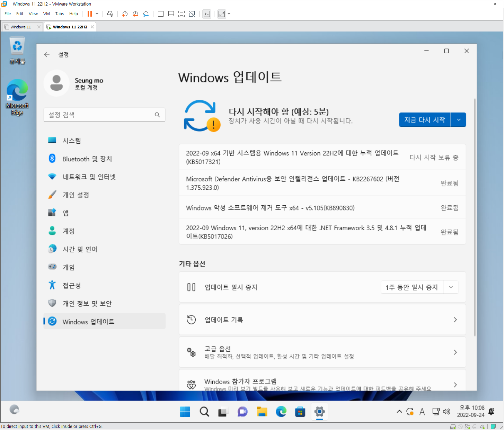The width and height of the screenshot is (504, 430).
Task: Click the 지금 다시 시작 button
Action: pyautogui.click(x=425, y=120)
